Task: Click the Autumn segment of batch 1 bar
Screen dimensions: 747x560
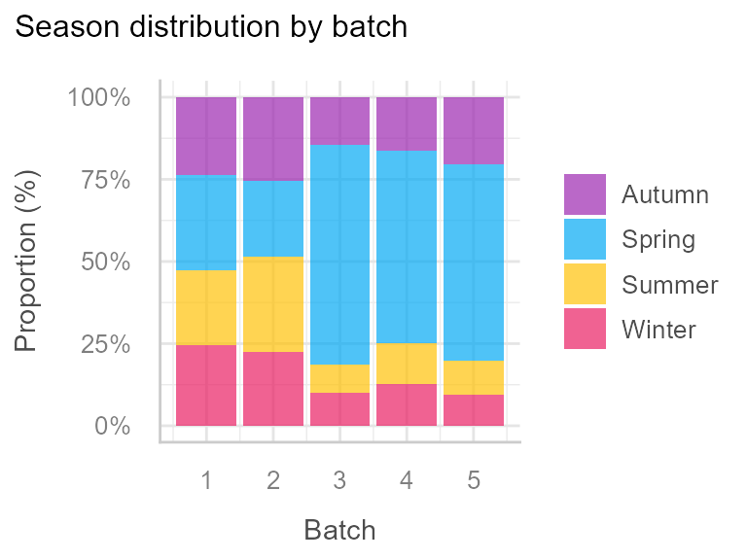Action: coord(206,136)
